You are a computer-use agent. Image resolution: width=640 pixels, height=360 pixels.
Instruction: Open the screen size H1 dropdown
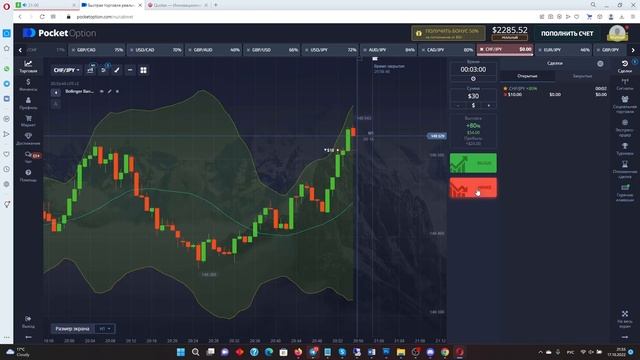click(x=104, y=329)
